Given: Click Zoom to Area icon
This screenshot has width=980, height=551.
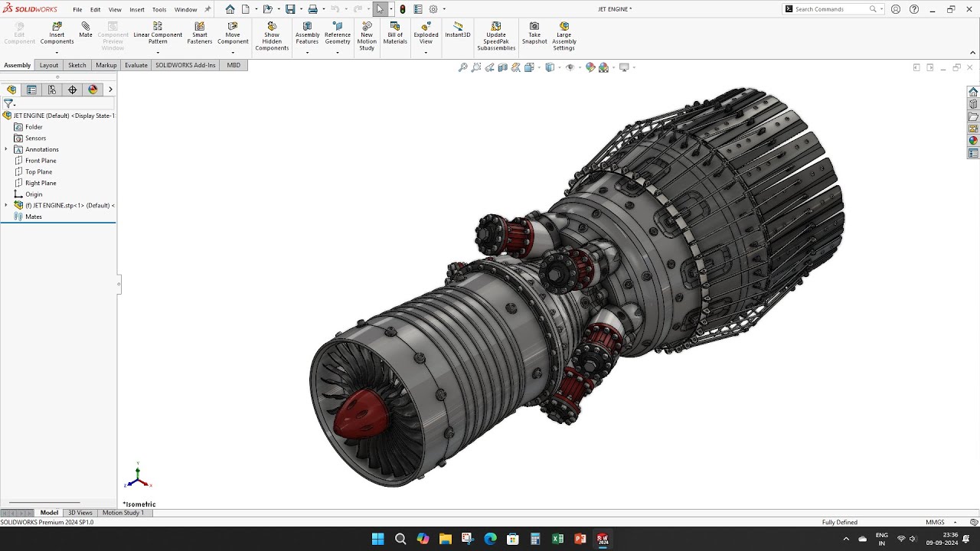Looking at the screenshot, I should [x=476, y=67].
